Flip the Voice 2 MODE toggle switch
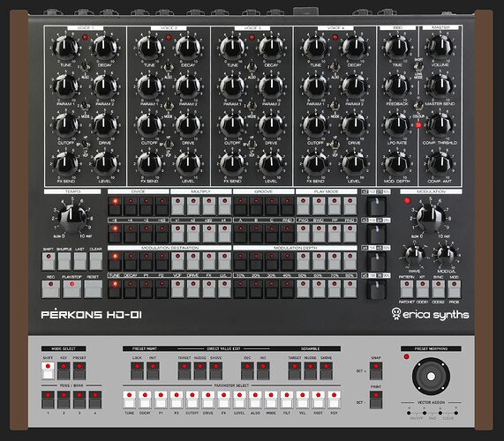504x441 pixels. [168, 106]
